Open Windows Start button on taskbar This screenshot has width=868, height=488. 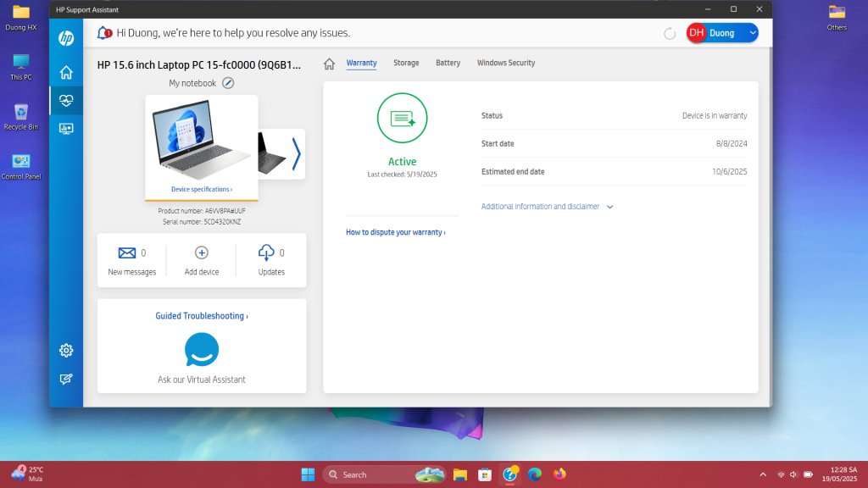308,474
